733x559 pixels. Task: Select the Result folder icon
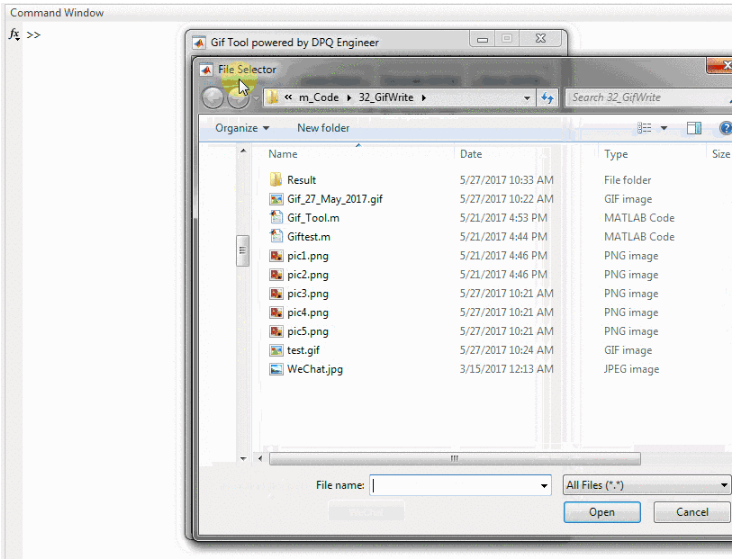[276, 179]
